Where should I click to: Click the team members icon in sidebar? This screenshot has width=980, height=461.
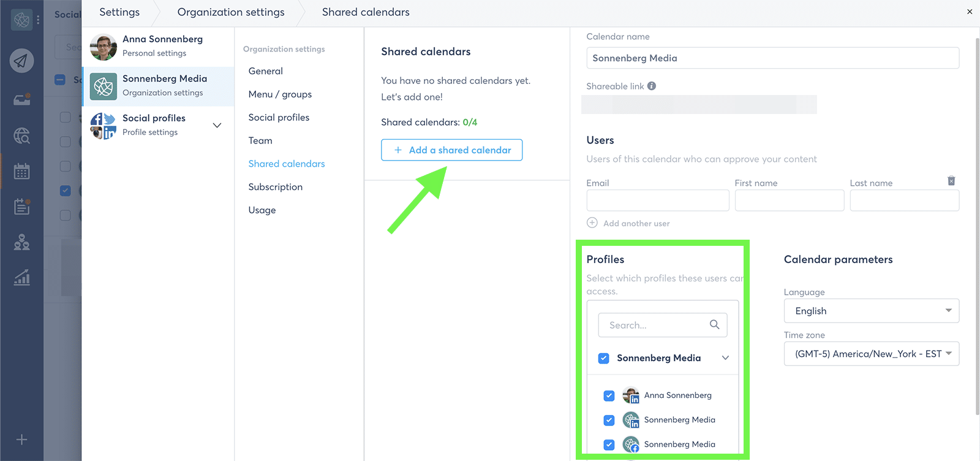click(22, 243)
